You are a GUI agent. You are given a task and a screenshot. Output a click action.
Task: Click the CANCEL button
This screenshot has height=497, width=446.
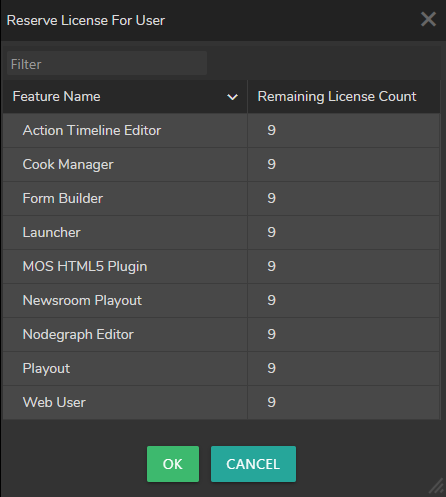[x=253, y=464]
